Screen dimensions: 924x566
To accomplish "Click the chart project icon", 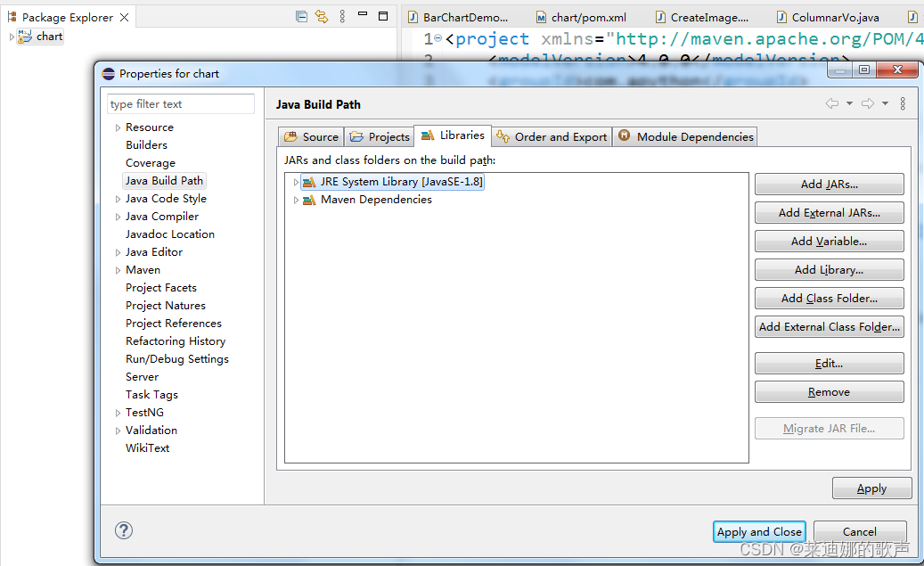I will (25, 37).
